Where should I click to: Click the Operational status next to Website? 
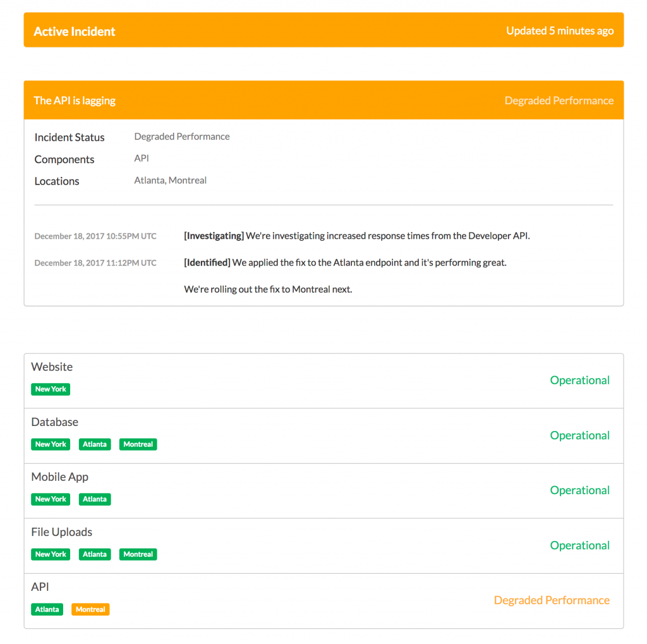(579, 380)
